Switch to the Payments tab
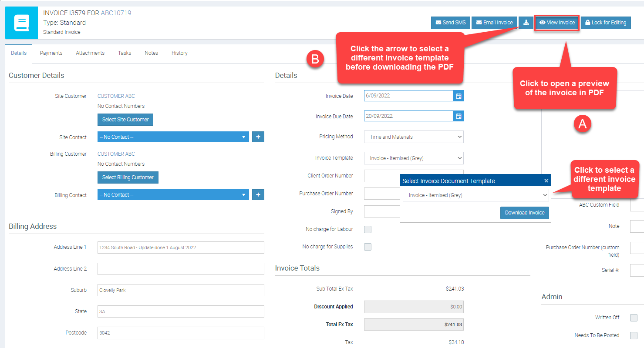The image size is (644, 348). [51, 53]
